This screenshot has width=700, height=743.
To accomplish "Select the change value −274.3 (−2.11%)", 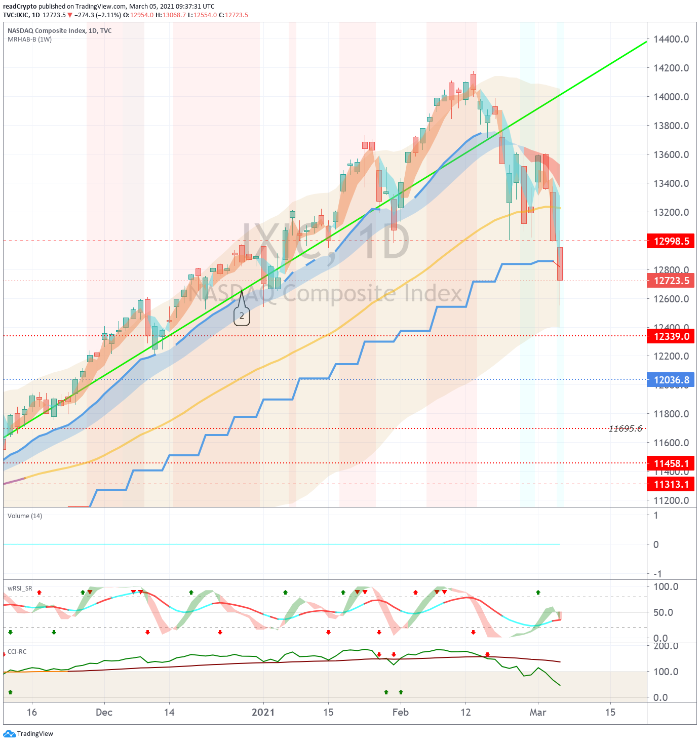I will pos(98,15).
